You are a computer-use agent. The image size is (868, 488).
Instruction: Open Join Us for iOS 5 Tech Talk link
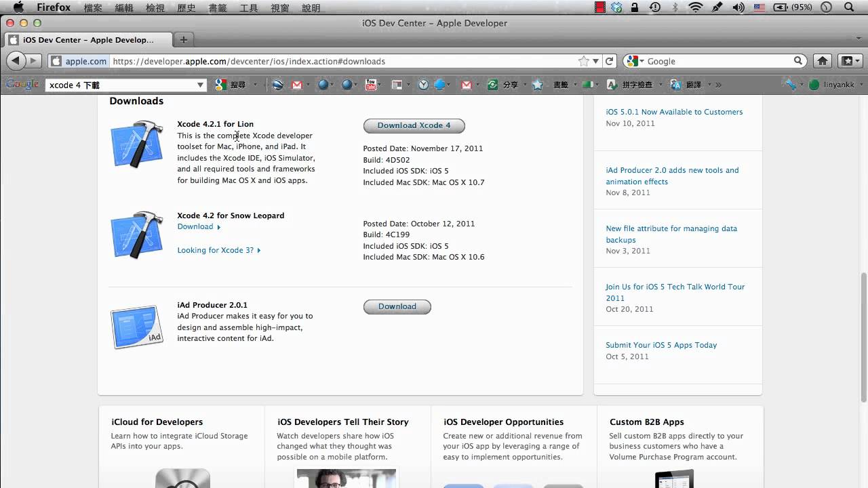675,292
